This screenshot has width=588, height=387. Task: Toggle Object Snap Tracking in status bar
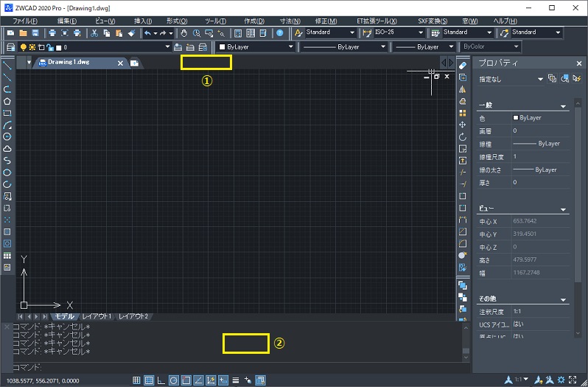(198, 380)
